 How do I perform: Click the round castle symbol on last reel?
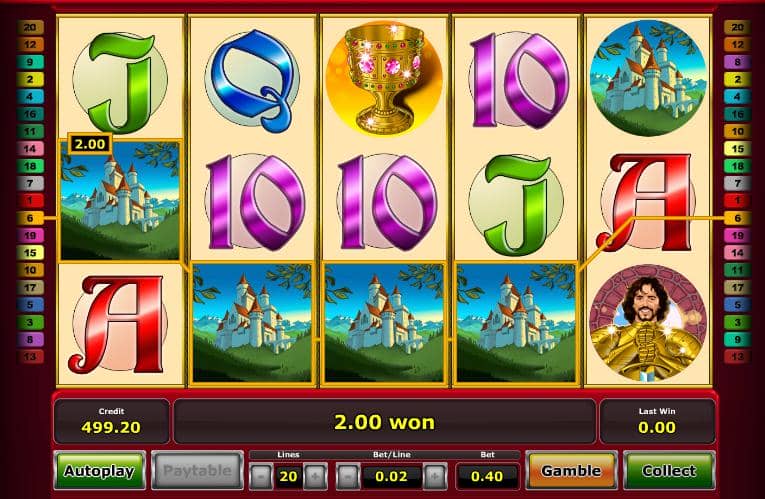click(x=647, y=78)
